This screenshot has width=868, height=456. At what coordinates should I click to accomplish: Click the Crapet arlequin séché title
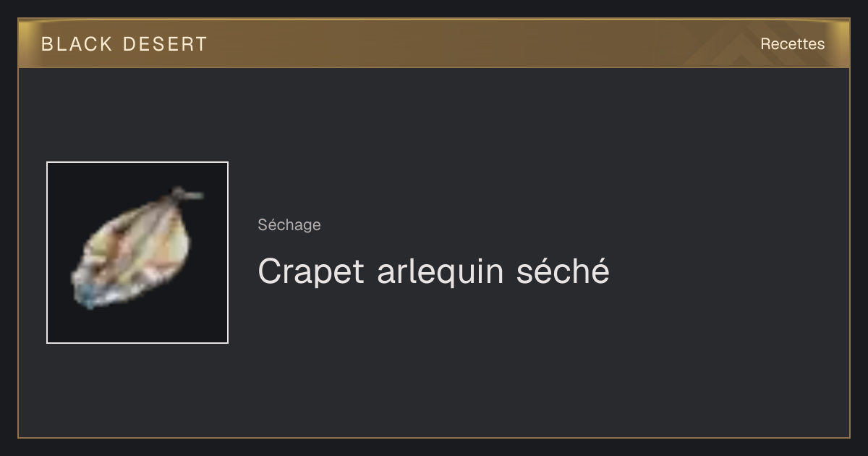click(434, 271)
